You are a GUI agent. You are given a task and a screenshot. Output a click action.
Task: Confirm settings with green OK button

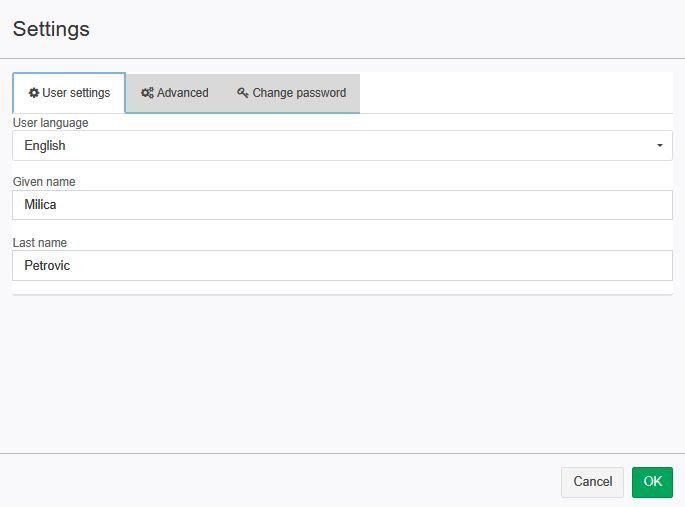point(652,482)
